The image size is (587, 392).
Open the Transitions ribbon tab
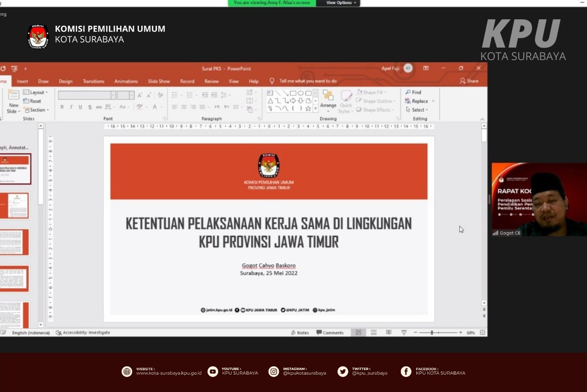pos(94,81)
